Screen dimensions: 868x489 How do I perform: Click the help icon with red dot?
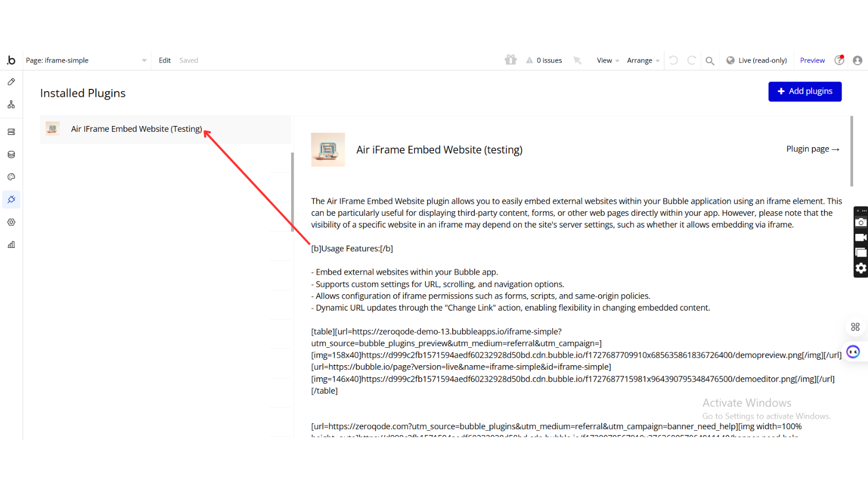839,60
